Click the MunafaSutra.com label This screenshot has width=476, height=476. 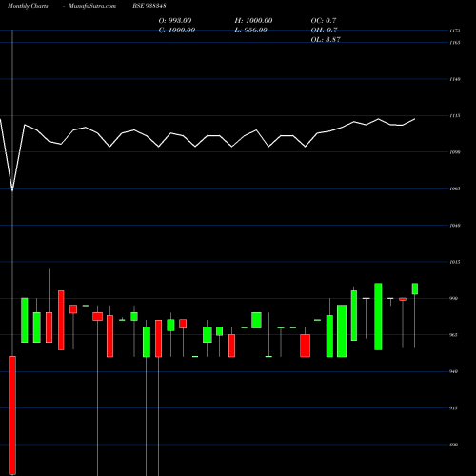(92, 6)
